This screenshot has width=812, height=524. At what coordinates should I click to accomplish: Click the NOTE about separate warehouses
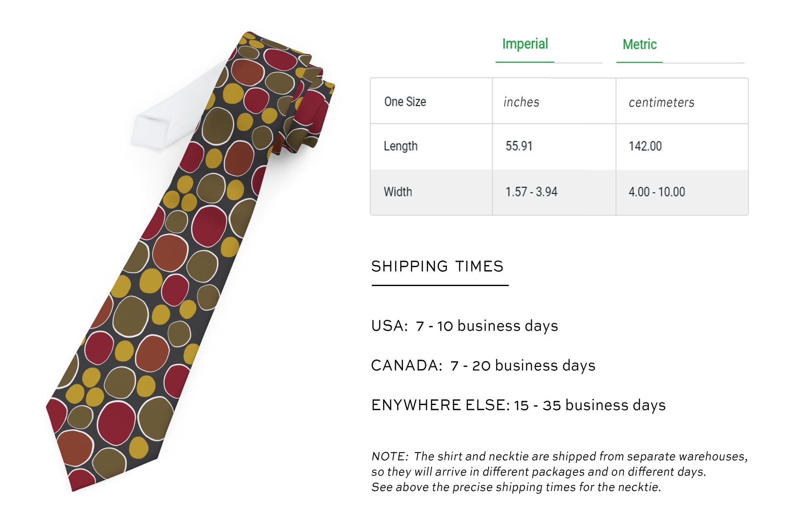point(559,472)
